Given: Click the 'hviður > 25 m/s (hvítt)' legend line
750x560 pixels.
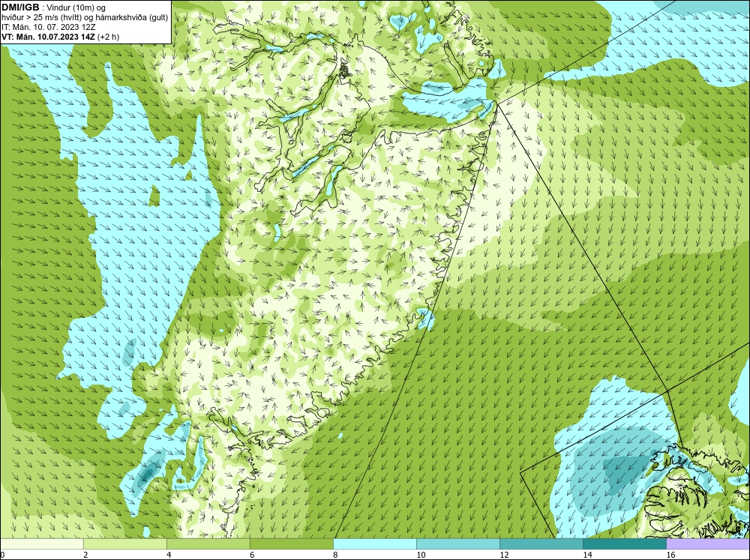Looking at the screenshot, I should pos(85,18).
